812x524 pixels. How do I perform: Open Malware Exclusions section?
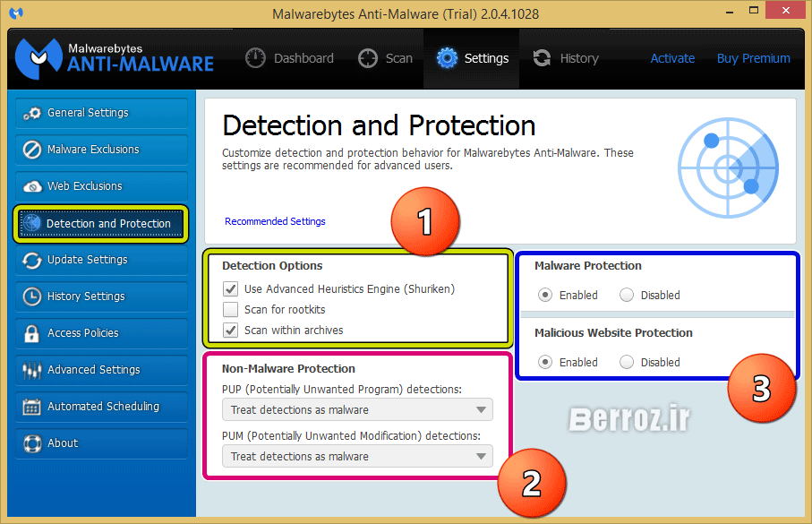[x=101, y=150]
